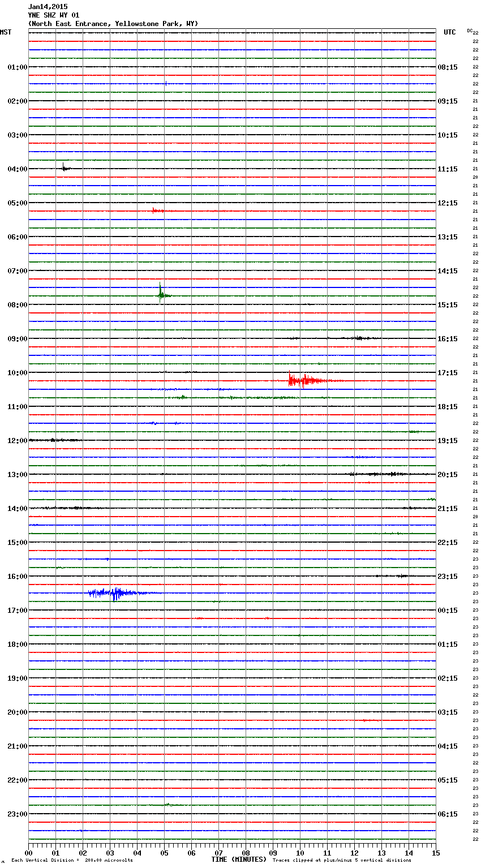This screenshot has width=481, height=868.
Task: Click the 20:15 UTC time label
Action: 448,475
